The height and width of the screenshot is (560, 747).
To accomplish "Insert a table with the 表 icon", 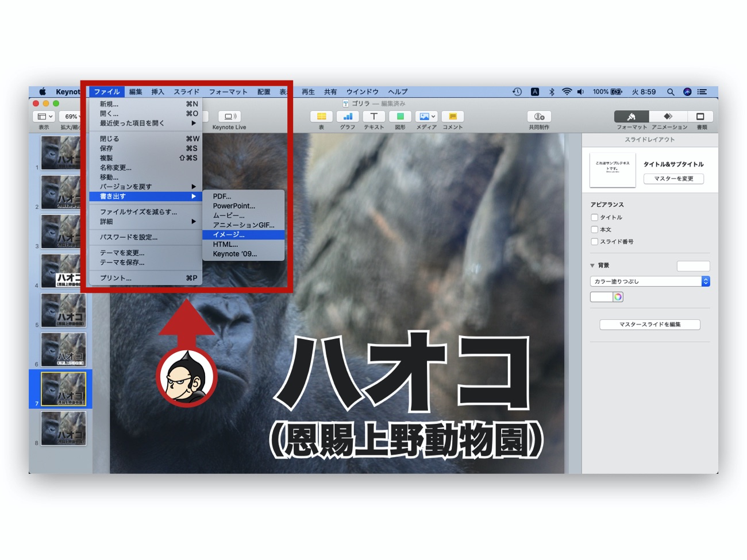I will point(321,117).
